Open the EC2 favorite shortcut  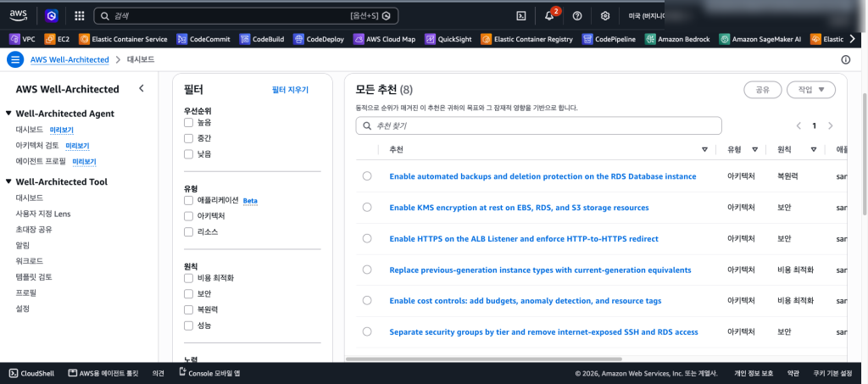coord(58,39)
